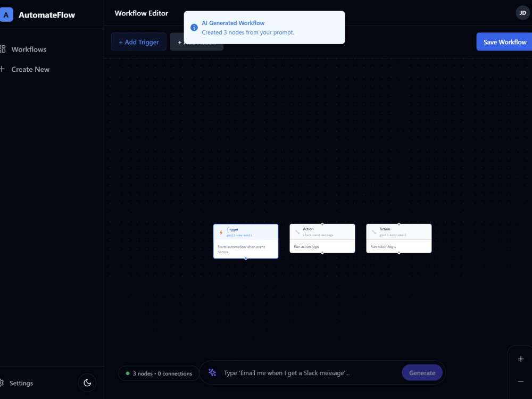This screenshot has width=532, height=399.
Task: Click the AI sparkle icon in prompt bar
Action: 212,372
